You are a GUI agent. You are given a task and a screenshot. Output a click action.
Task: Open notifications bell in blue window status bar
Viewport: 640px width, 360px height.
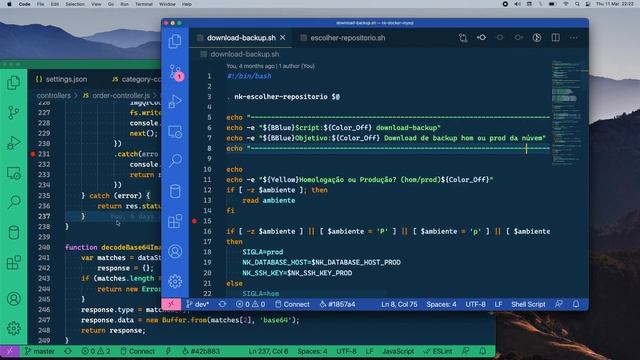click(x=576, y=304)
